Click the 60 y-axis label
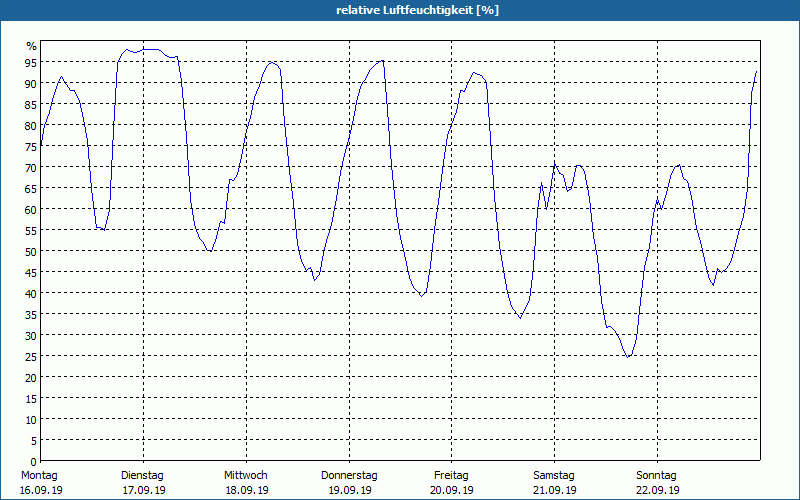The height and width of the screenshot is (500, 800). (x=31, y=209)
